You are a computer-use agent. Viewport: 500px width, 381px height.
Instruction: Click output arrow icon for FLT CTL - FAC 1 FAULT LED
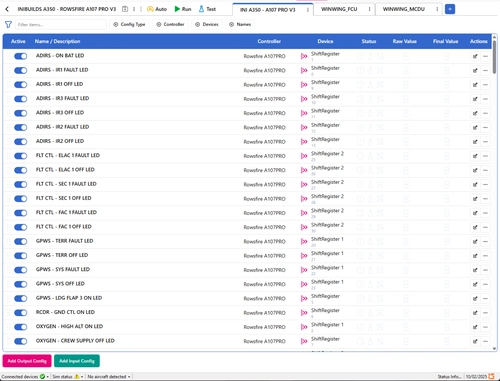click(x=304, y=213)
